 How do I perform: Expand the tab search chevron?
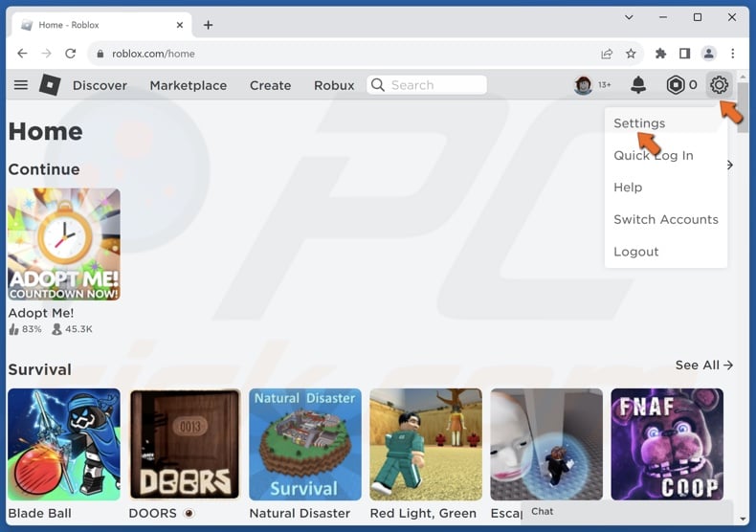pos(628,17)
